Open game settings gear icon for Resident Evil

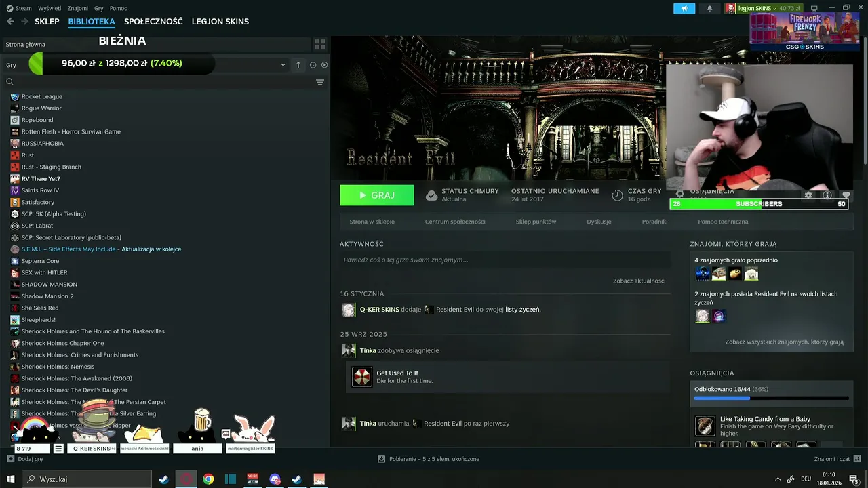coord(808,195)
